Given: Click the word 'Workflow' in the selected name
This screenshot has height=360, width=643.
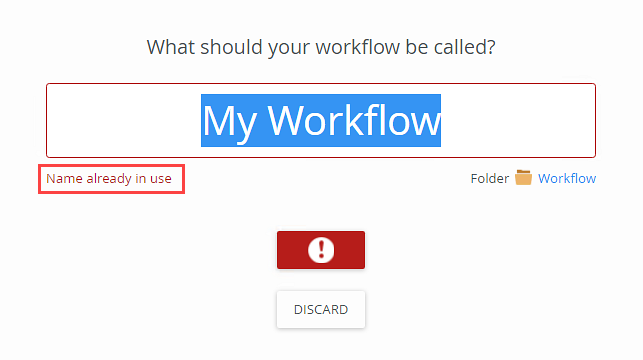Looking at the screenshot, I should (354, 121).
